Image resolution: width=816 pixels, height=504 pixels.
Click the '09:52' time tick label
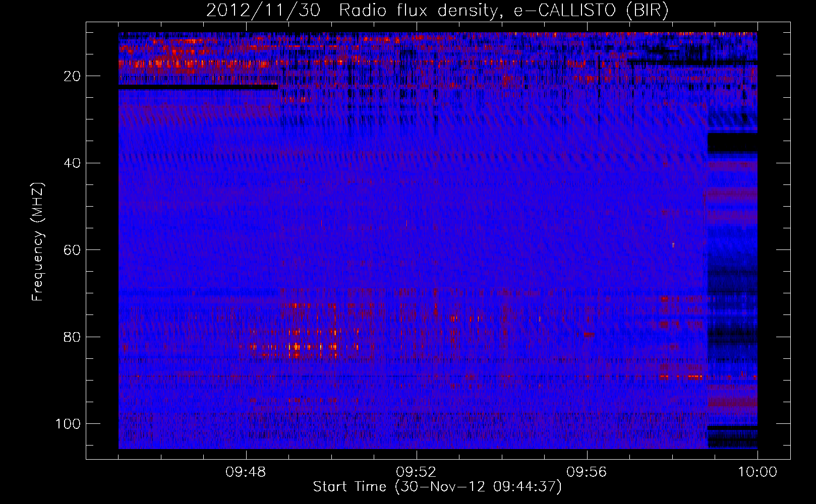(416, 472)
